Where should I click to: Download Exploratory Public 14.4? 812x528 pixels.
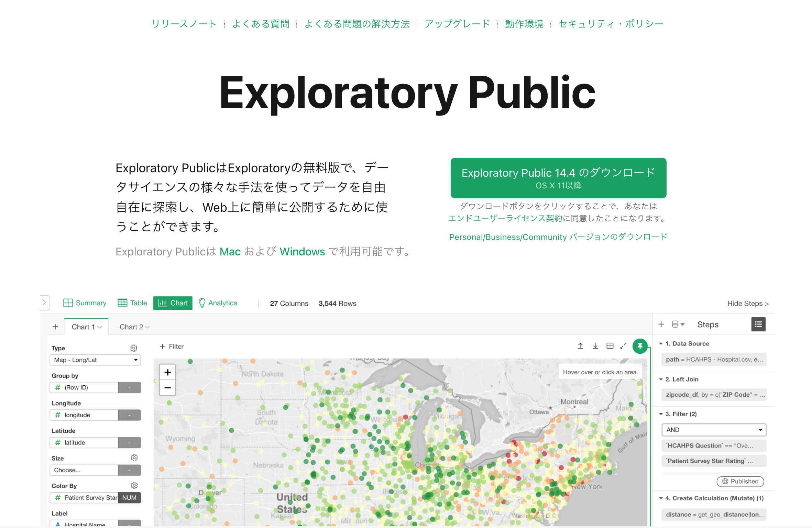[x=558, y=178]
